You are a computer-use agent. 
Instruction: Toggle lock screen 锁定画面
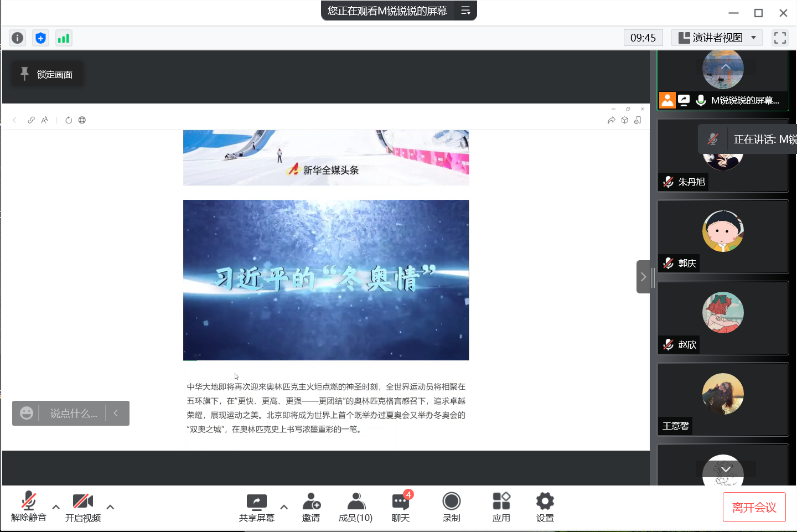click(x=48, y=74)
